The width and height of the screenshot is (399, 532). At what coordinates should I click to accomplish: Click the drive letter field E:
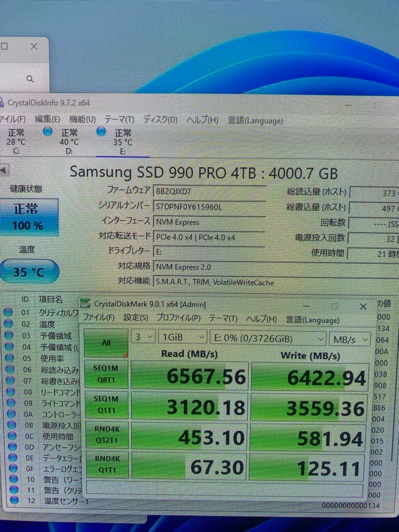[209, 252]
